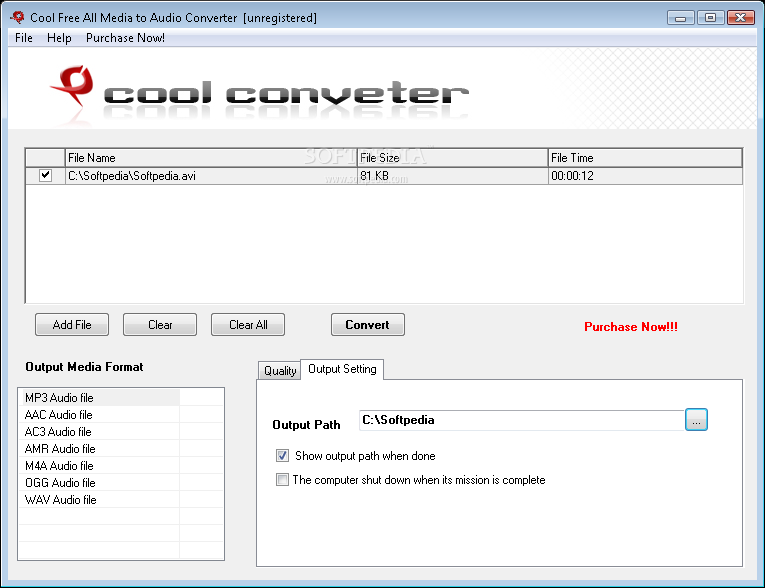Click the 00:00:12 file time cell
Screen dimensions: 765x588
[645, 176]
